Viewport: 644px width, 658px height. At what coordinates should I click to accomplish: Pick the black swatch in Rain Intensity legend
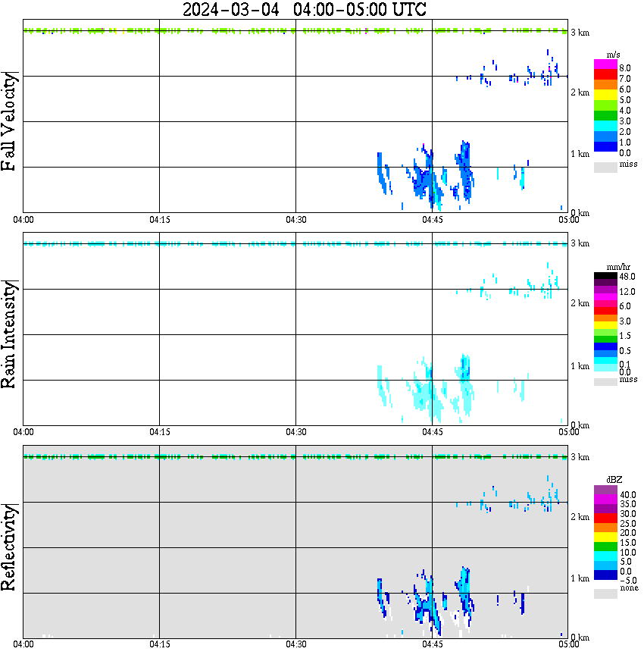(605, 276)
